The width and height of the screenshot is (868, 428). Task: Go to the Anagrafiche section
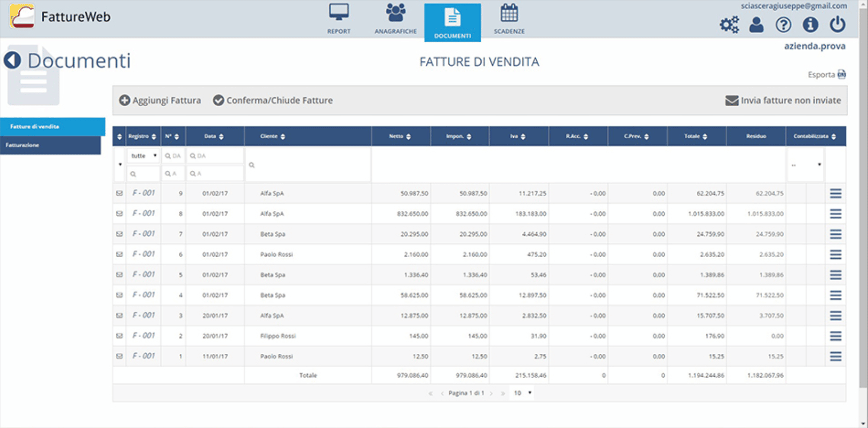[x=395, y=19]
